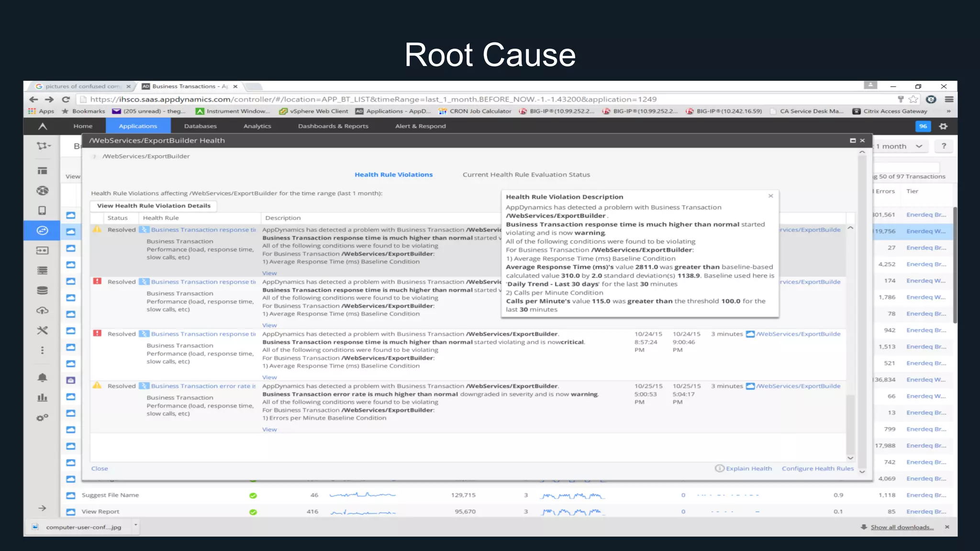Click the Tier column header
This screenshot has height=551, width=980.
[x=913, y=191]
